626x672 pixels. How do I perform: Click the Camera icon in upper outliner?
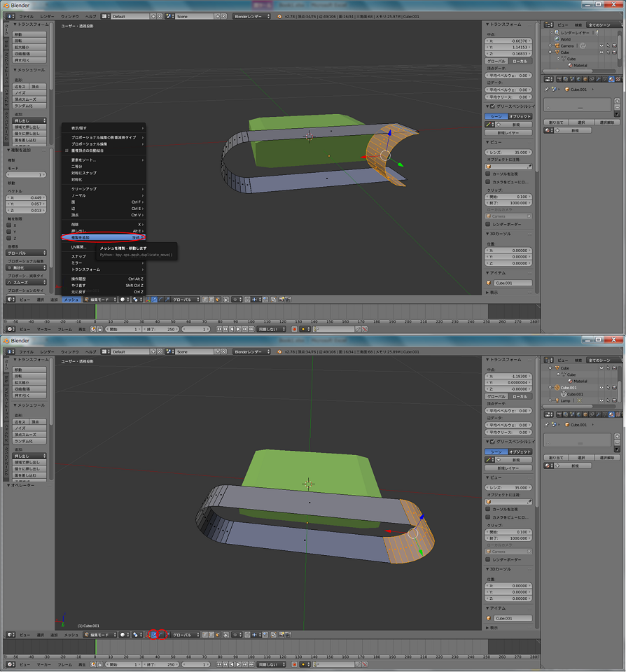coord(557,46)
